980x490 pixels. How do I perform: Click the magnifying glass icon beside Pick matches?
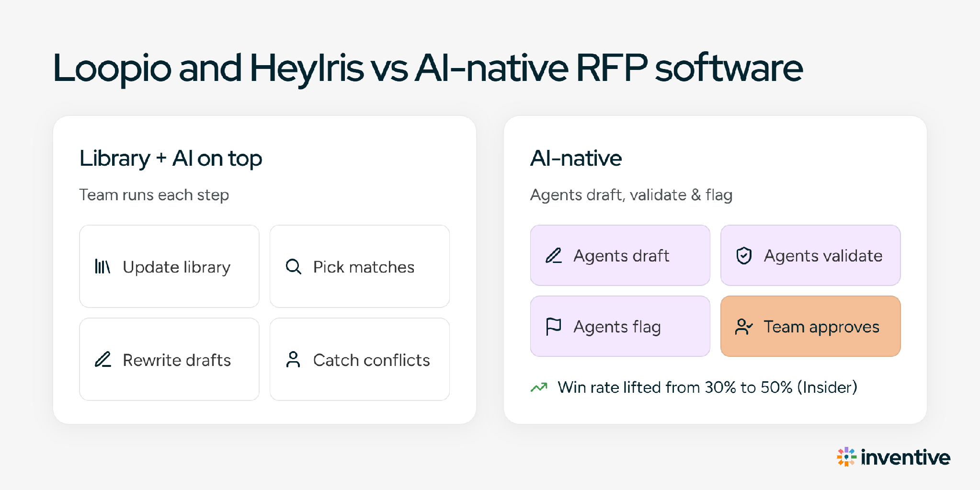click(293, 266)
